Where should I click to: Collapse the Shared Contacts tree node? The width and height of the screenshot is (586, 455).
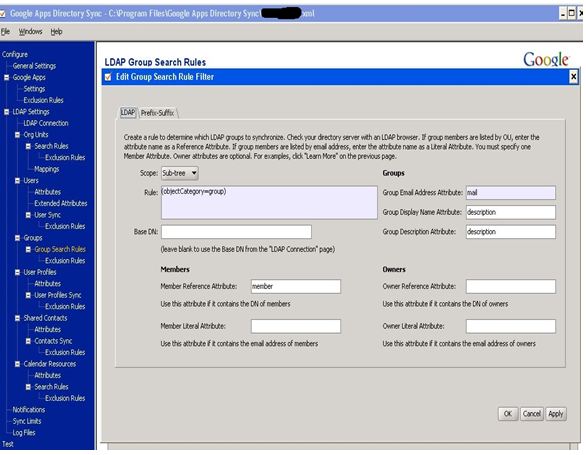(x=17, y=318)
